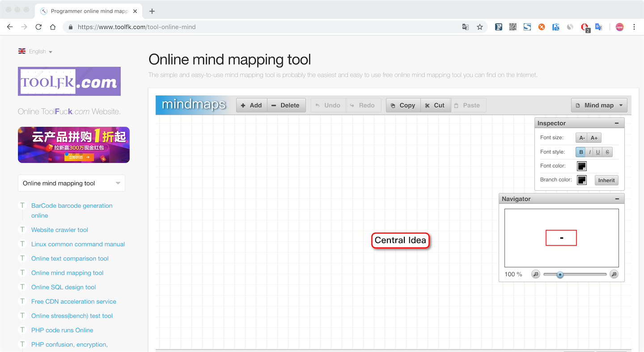This screenshot has width=644, height=352.
Task: Click the T icon beside Online SQL design tool
Action: [x=22, y=287]
